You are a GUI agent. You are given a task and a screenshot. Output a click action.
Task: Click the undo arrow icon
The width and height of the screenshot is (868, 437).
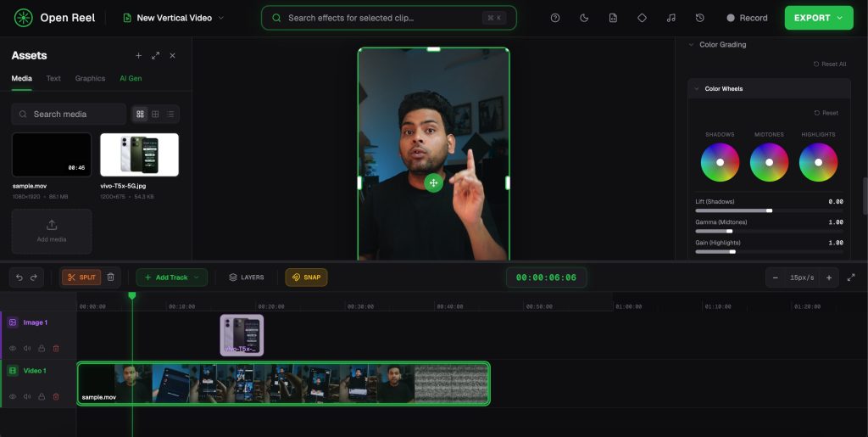(19, 277)
